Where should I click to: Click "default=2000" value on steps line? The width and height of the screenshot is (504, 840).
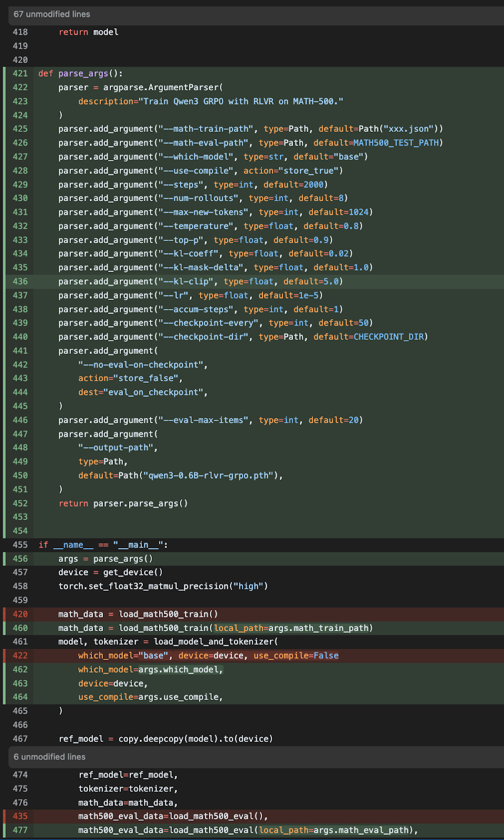(293, 184)
